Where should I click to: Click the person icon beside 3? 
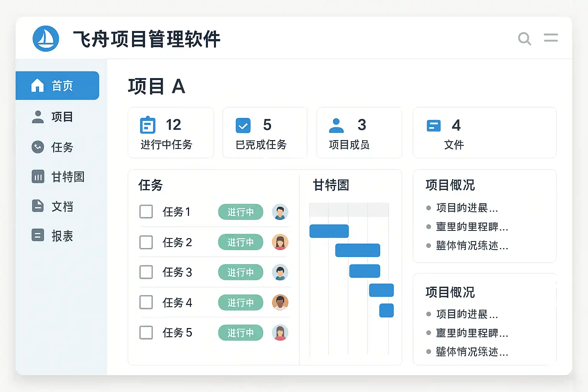pos(336,125)
